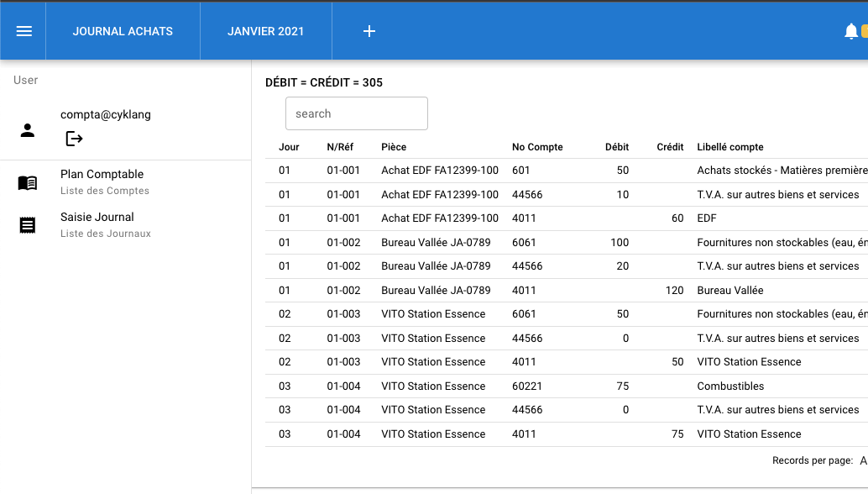Click the logout icon under compta@cyklang

point(74,139)
